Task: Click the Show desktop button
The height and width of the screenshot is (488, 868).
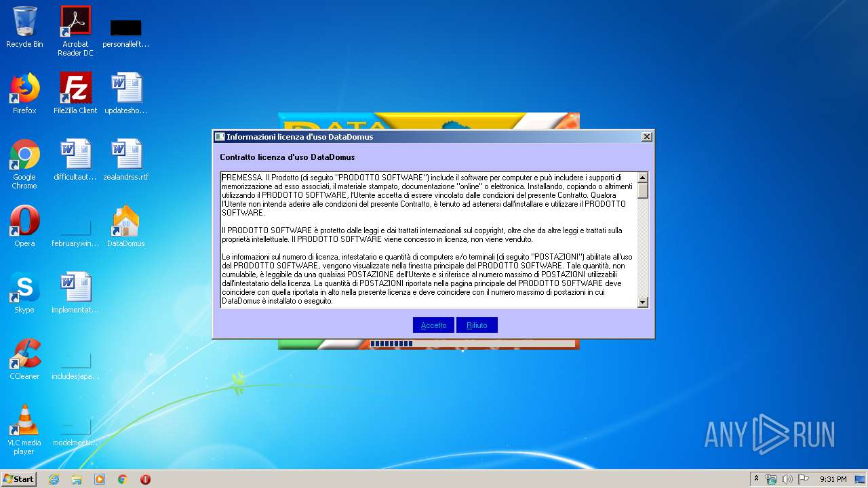Action: tap(861, 479)
